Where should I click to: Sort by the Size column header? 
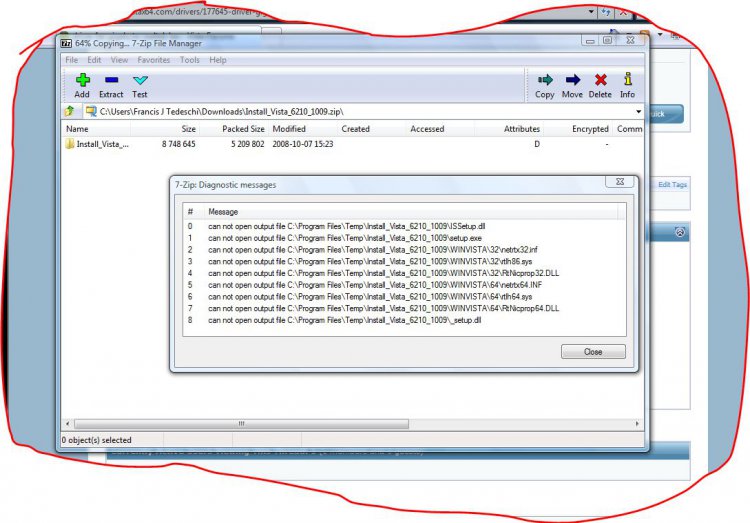point(165,129)
